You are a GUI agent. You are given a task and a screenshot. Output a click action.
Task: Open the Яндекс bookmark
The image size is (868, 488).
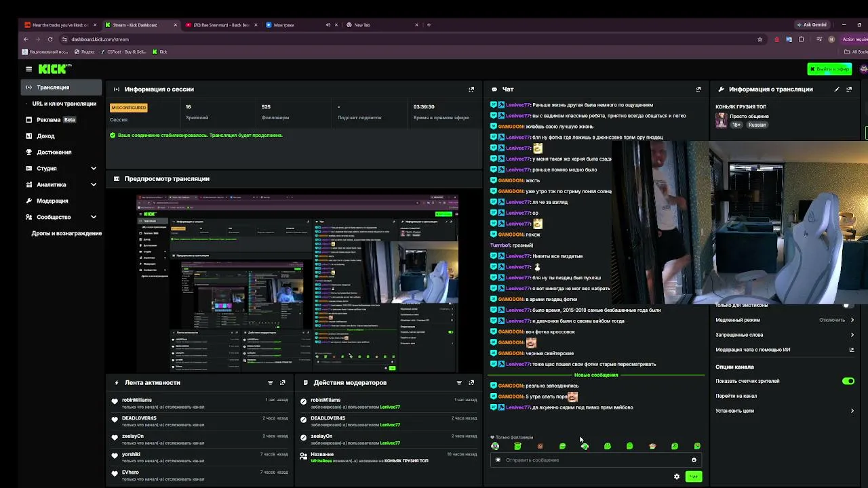85,52
